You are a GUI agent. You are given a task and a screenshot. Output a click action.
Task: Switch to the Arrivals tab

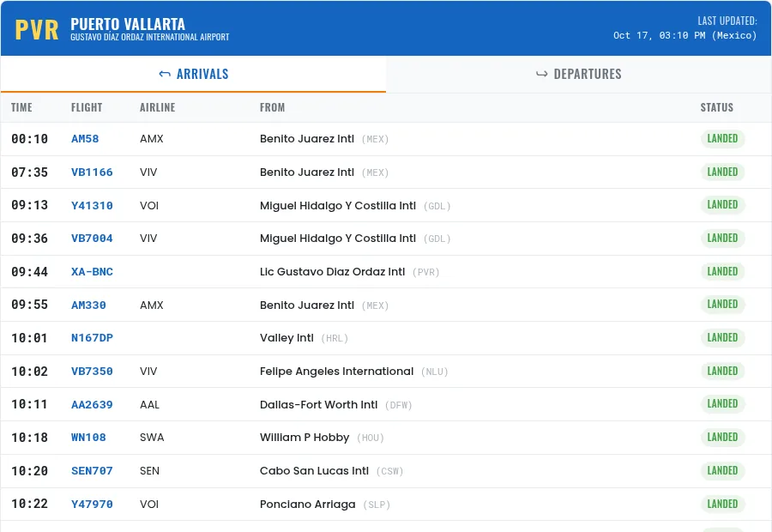(x=194, y=74)
